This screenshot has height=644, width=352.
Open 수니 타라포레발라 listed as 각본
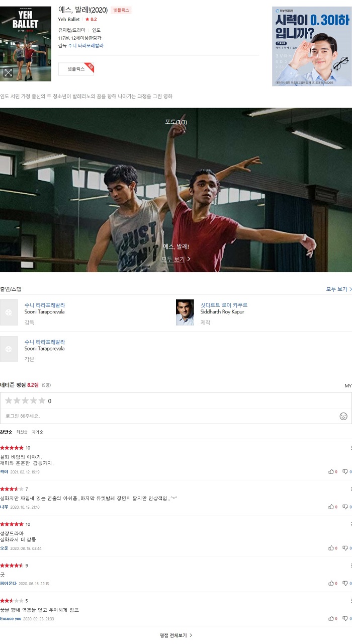pyautogui.click(x=45, y=342)
